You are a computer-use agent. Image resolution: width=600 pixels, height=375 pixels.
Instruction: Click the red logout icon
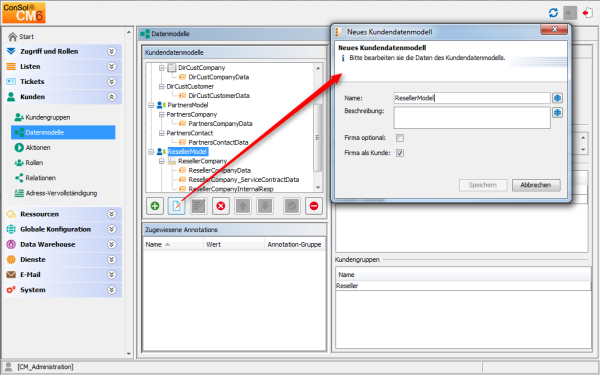587,13
